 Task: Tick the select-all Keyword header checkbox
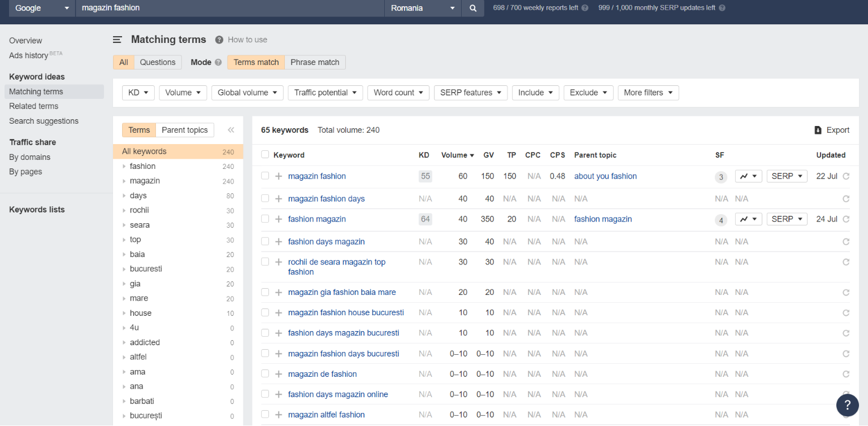coord(265,155)
